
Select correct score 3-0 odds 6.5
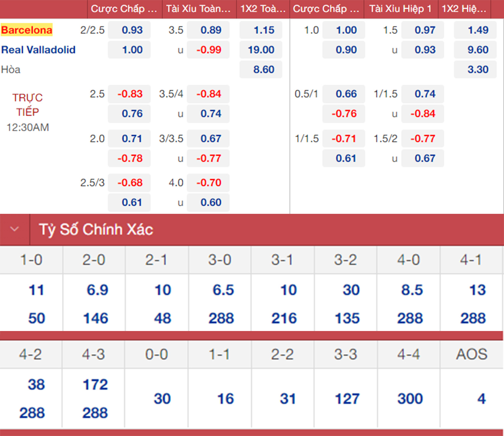point(223,290)
